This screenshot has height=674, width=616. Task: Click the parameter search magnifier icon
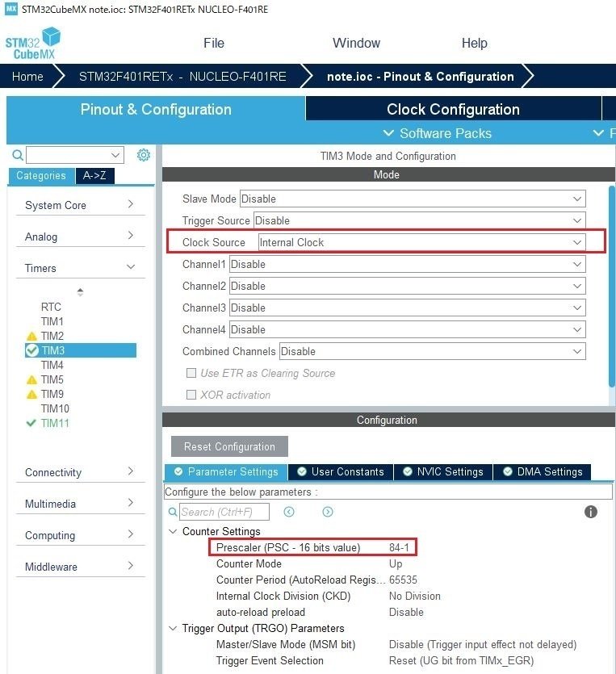tap(173, 512)
